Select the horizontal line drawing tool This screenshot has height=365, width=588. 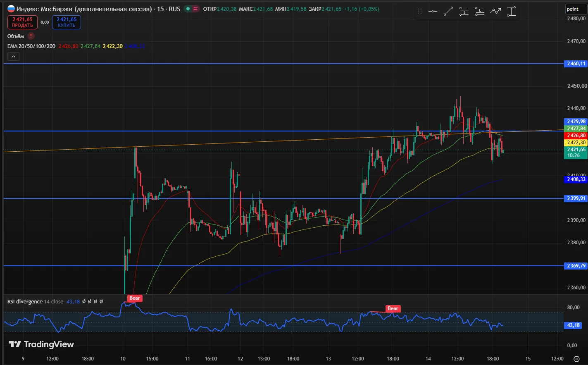coord(433,12)
